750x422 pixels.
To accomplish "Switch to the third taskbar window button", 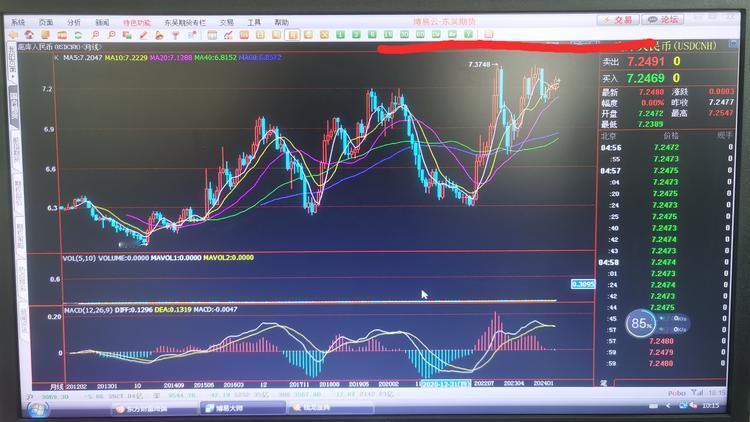I will point(330,408).
